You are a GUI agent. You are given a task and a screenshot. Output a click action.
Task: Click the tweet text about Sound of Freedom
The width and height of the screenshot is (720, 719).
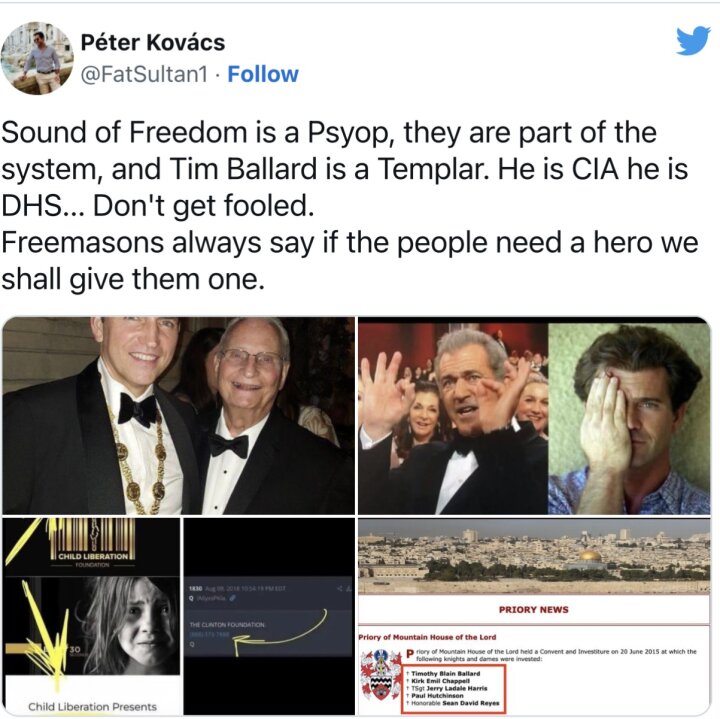(349, 206)
